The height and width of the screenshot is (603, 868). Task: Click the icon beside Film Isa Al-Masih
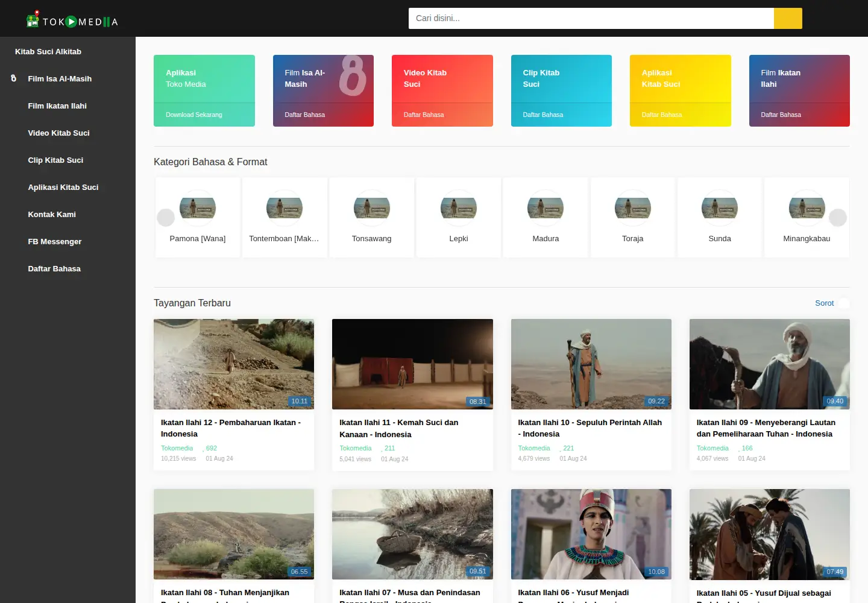(14, 78)
